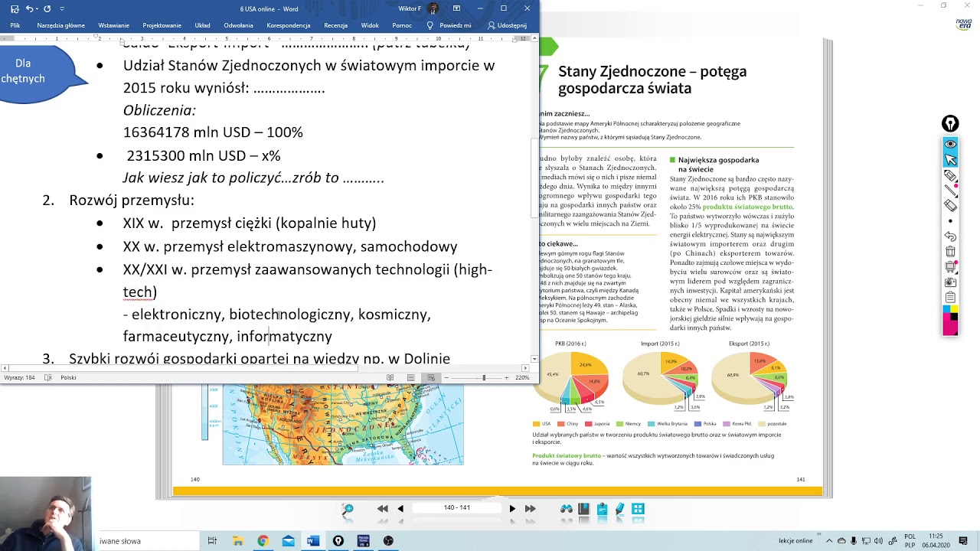Open the undo history dropdown arrow
This screenshot has width=980, height=551.
(38, 9)
